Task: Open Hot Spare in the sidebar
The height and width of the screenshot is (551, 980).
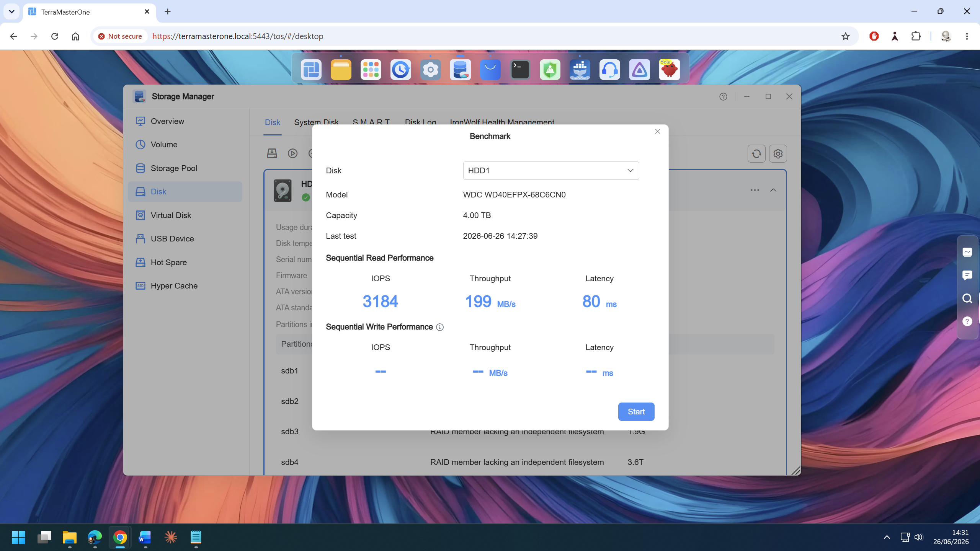Action: pos(185,262)
